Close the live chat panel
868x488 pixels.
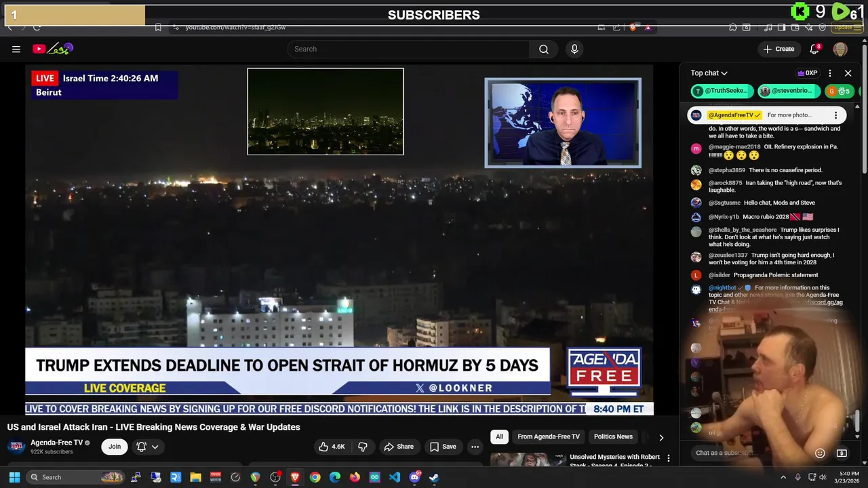coord(848,73)
